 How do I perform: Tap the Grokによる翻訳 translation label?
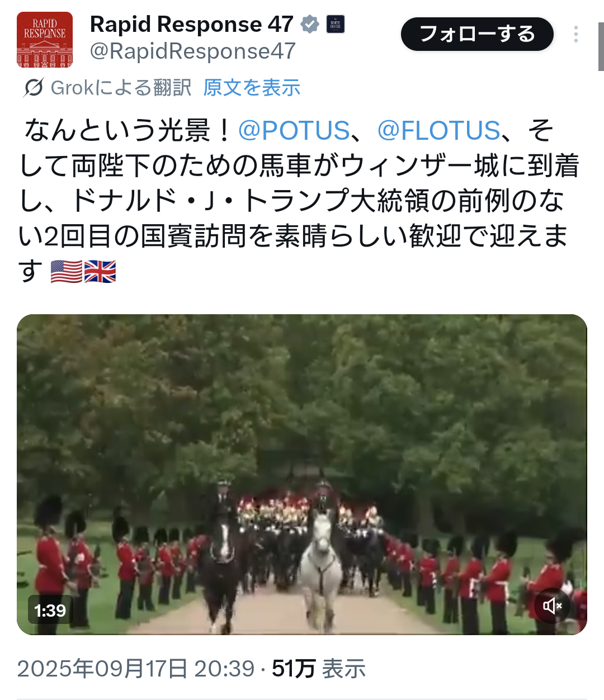(x=121, y=88)
